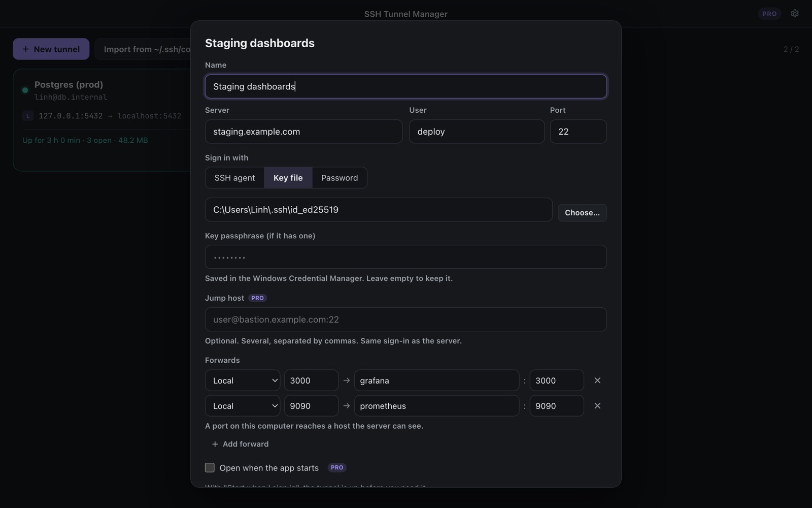Remove the prometheus forward row

pyautogui.click(x=597, y=406)
